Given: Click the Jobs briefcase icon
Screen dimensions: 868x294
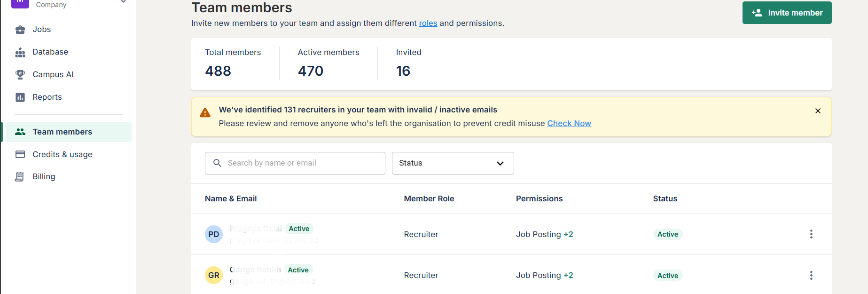Looking at the screenshot, I should [x=20, y=30].
